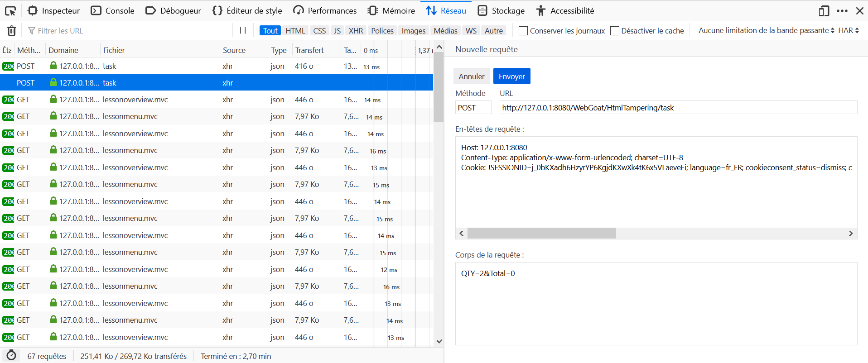Screen dimensions: 868x363
Task: Edit the request URL field
Action: 678,108
